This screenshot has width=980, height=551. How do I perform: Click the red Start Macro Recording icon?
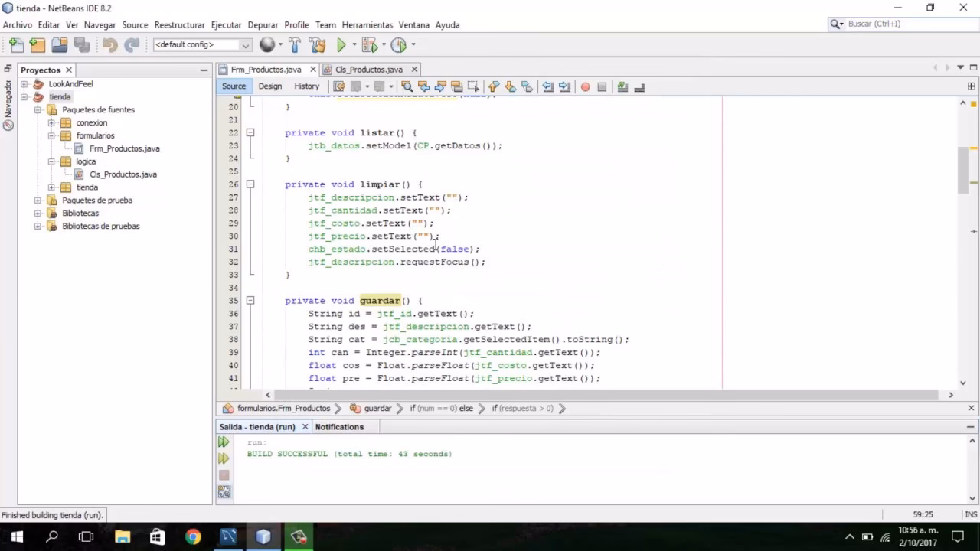click(x=585, y=86)
